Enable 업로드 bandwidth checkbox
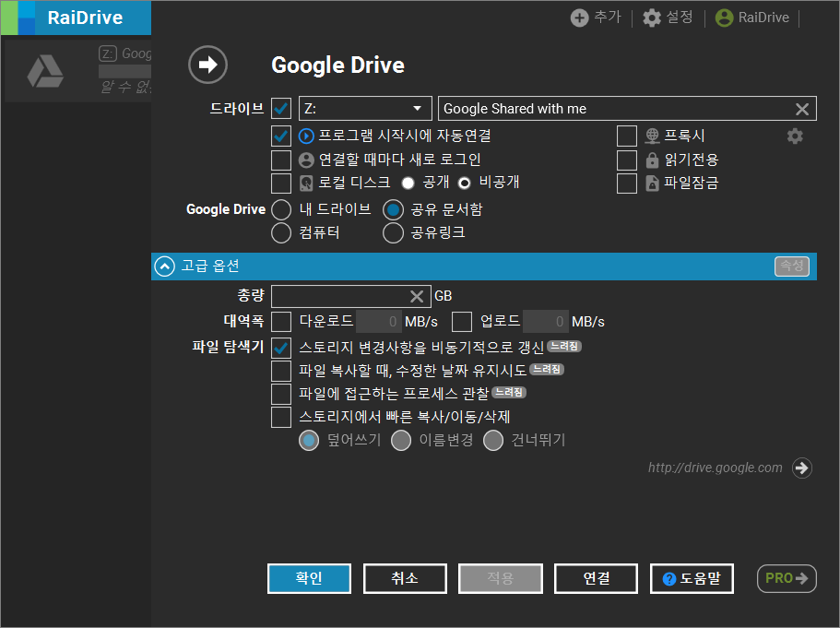Screen dimensions: 840x628 click(462, 322)
